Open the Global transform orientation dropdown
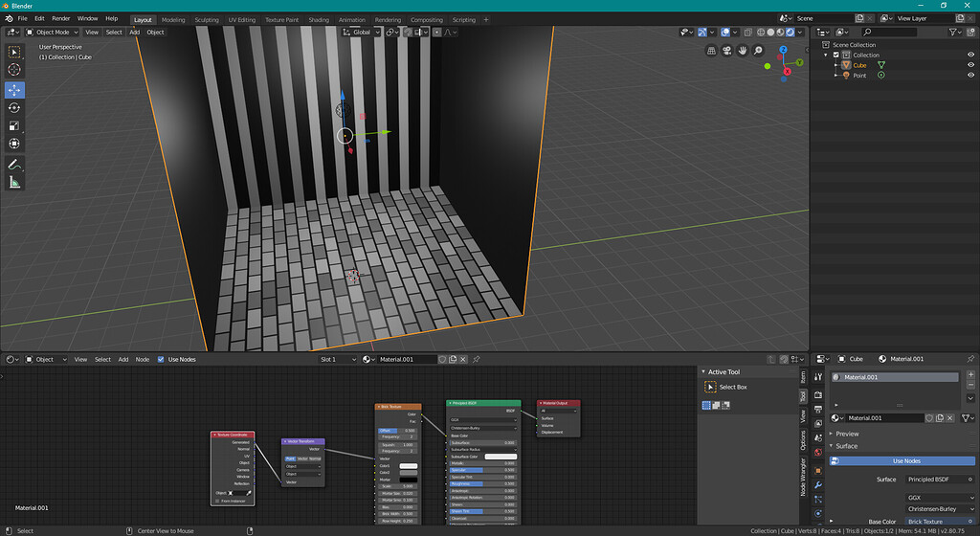This screenshot has width=980, height=536. pos(361,32)
